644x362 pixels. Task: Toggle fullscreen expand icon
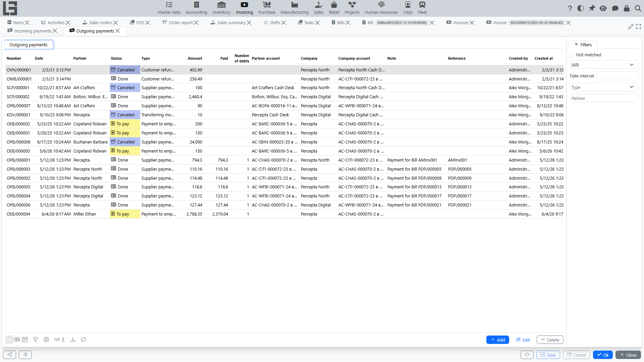[639, 26]
